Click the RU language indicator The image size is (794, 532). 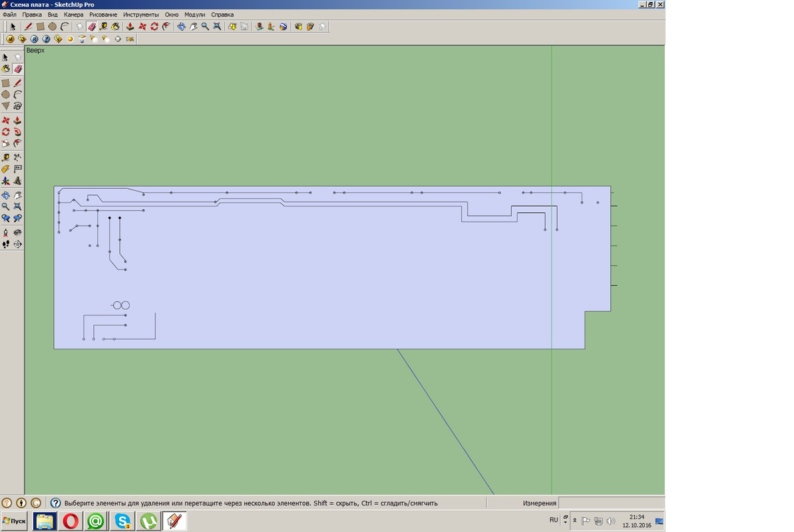click(554, 520)
